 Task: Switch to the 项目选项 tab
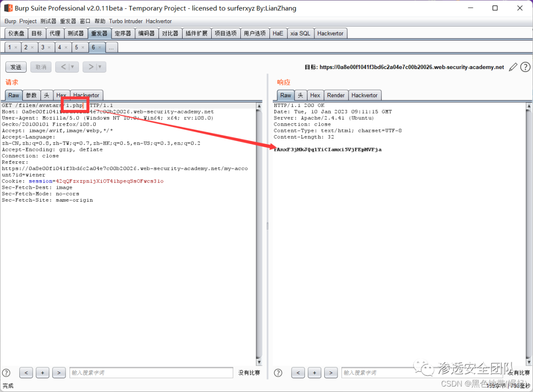click(226, 34)
